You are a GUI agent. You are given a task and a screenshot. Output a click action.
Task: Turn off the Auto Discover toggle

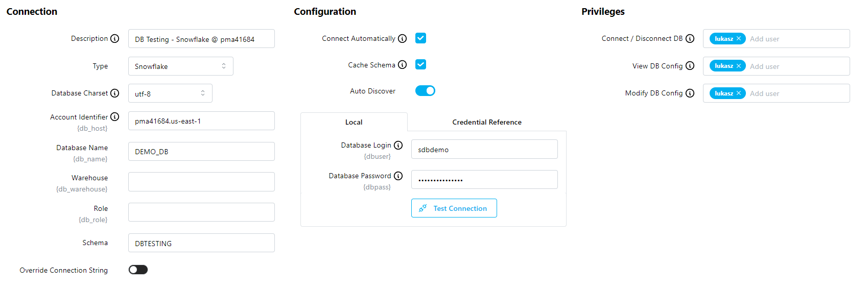(x=425, y=91)
